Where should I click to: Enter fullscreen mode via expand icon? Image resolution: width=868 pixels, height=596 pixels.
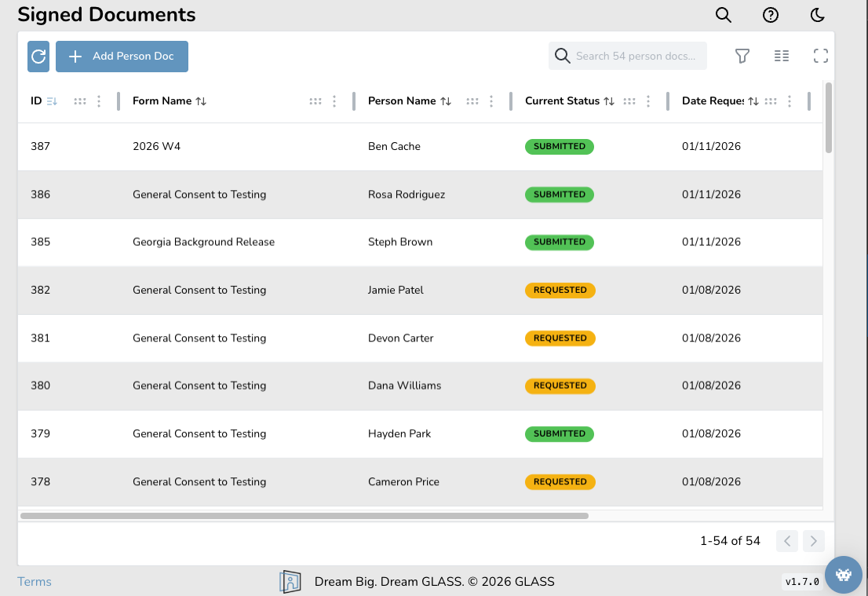[x=821, y=56]
